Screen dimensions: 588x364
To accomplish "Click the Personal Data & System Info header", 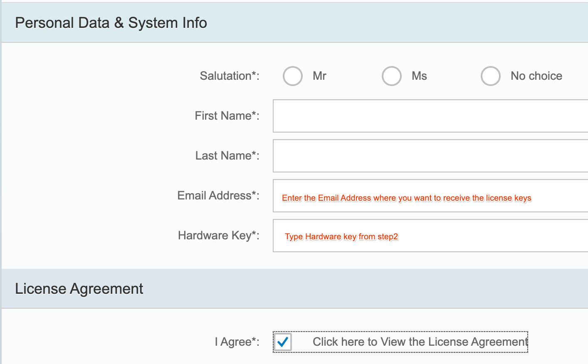I will click(x=111, y=23).
